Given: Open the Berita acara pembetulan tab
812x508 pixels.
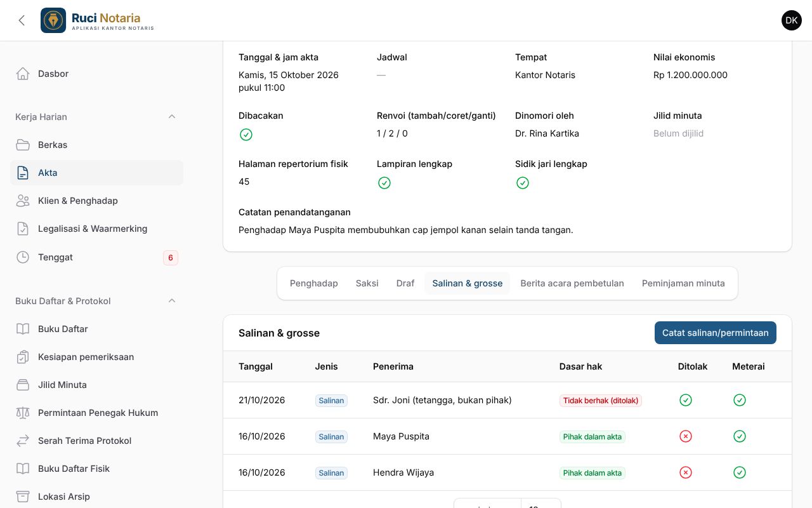Looking at the screenshot, I should [572, 283].
